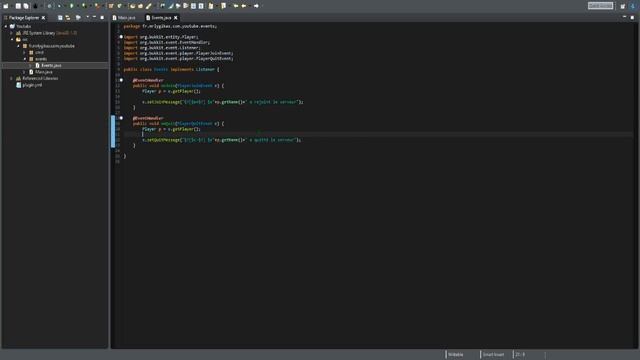The image size is (640, 360).
Task: Collapse the onQuit method fold marker
Action: pos(121,118)
